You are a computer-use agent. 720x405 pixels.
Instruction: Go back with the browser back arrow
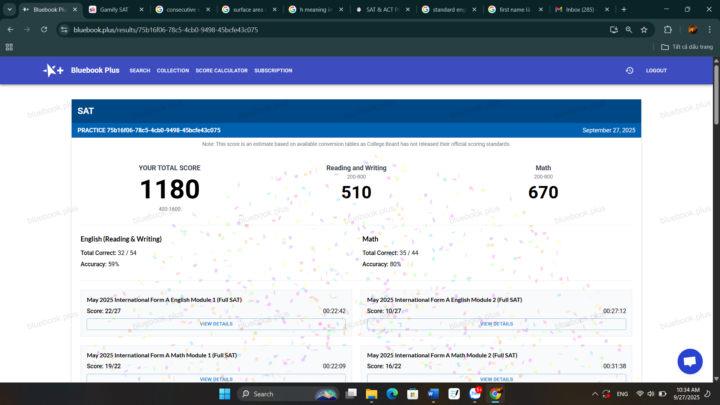pos(10,29)
